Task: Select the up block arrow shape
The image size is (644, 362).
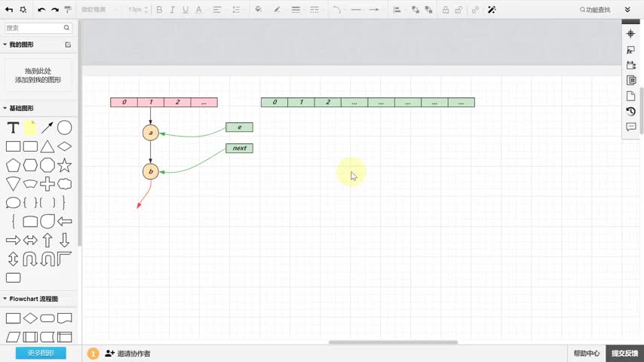Action: pos(48,240)
